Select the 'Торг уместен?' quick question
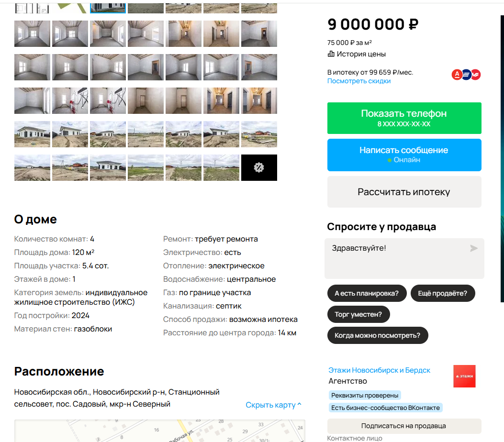Viewport: 504px width, 442px height. 358,314
